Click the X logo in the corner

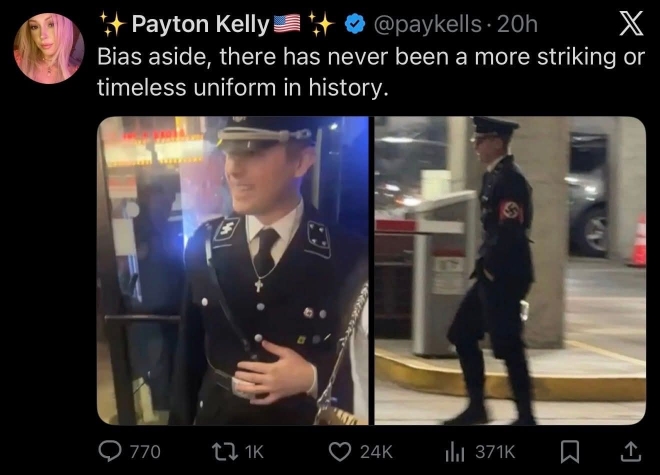click(x=631, y=24)
